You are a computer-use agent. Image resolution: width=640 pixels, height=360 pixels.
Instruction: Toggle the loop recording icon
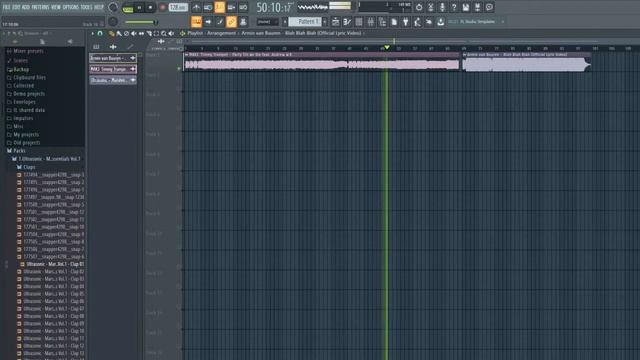pos(243,7)
